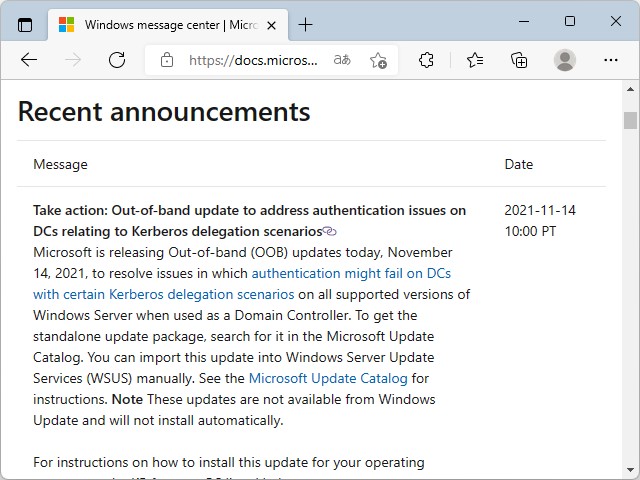
Task: Click the Date column header
Action: pos(518,164)
